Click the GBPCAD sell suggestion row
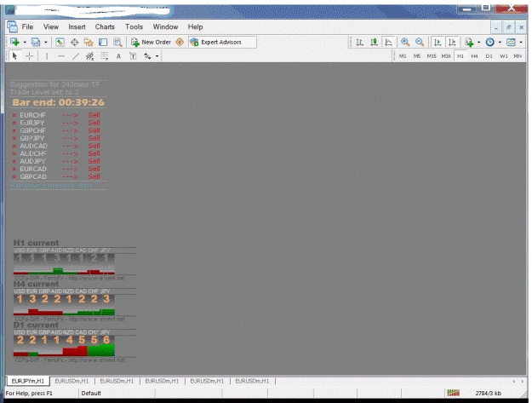Screen dimensions: 532x403 pos(56,176)
